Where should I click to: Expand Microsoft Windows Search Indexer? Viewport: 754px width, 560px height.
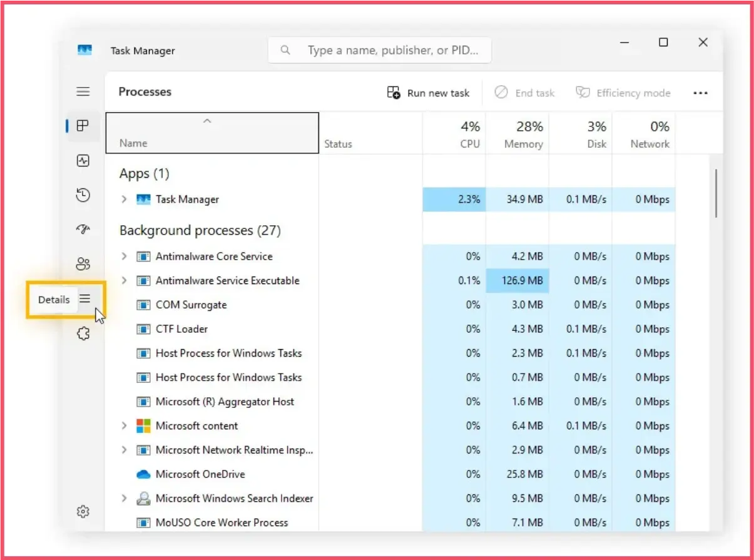(123, 498)
